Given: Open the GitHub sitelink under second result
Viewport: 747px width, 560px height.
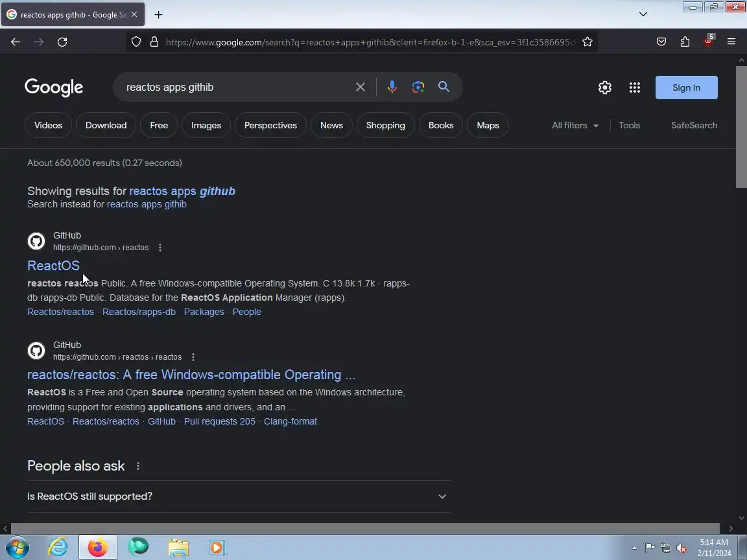Looking at the screenshot, I should click(x=161, y=421).
